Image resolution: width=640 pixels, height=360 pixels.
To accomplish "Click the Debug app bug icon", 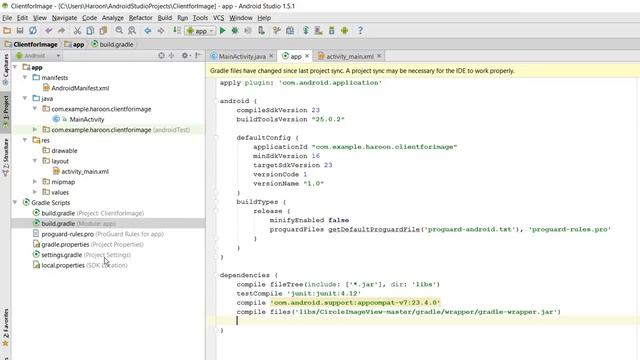I will pyautogui.click(x=235, y=31).
